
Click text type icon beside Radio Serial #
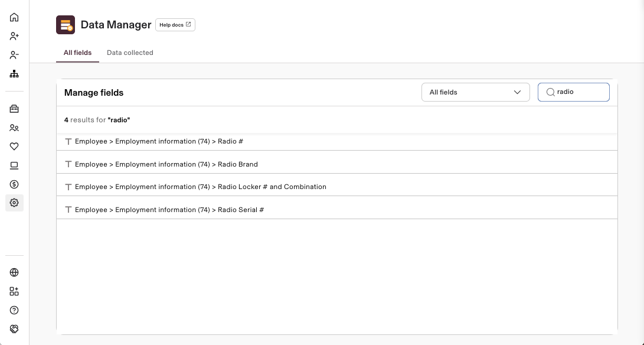[x=68, y=210]
